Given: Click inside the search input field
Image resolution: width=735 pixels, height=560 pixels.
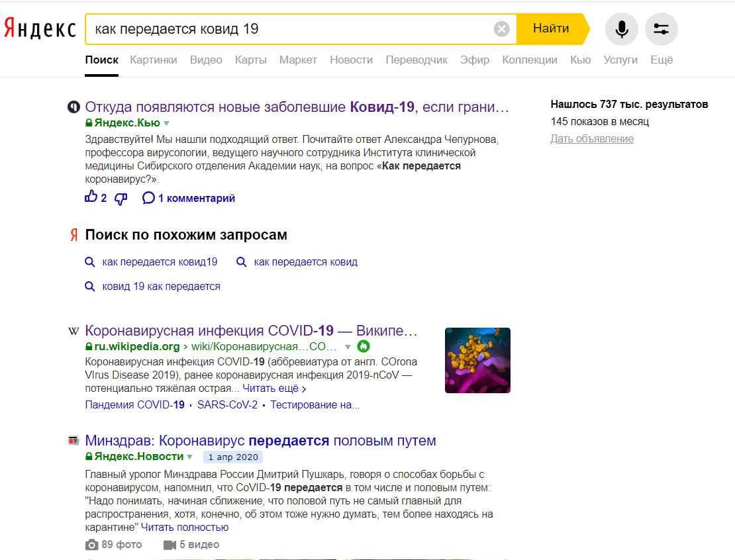Looking at the screenshot, I should click(x=265, y=28).
